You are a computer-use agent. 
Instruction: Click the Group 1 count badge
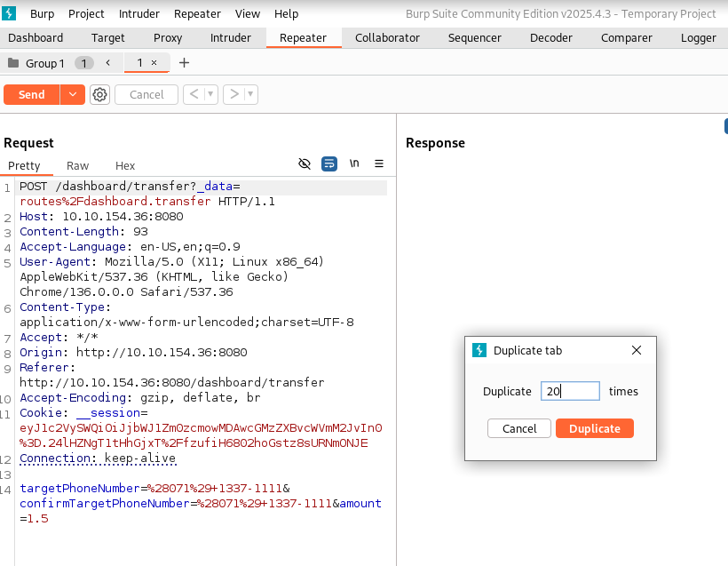pyautogui.click(x=84, y=63)
